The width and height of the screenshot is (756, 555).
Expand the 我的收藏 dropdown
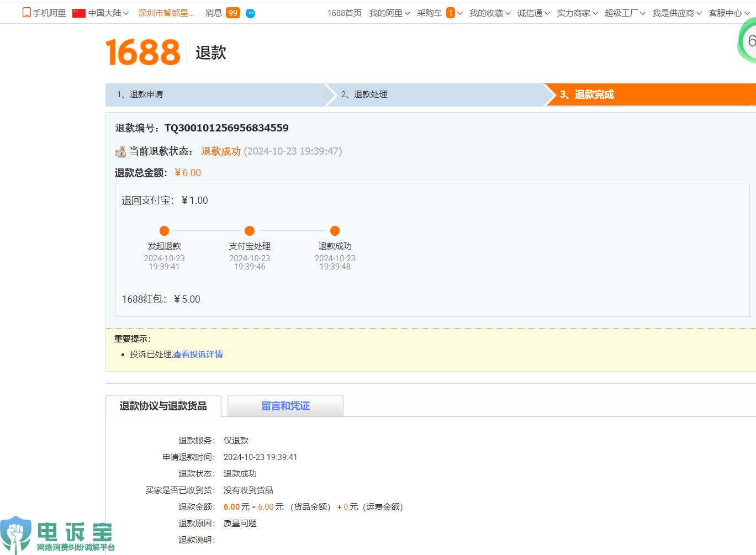click(490, 13)
